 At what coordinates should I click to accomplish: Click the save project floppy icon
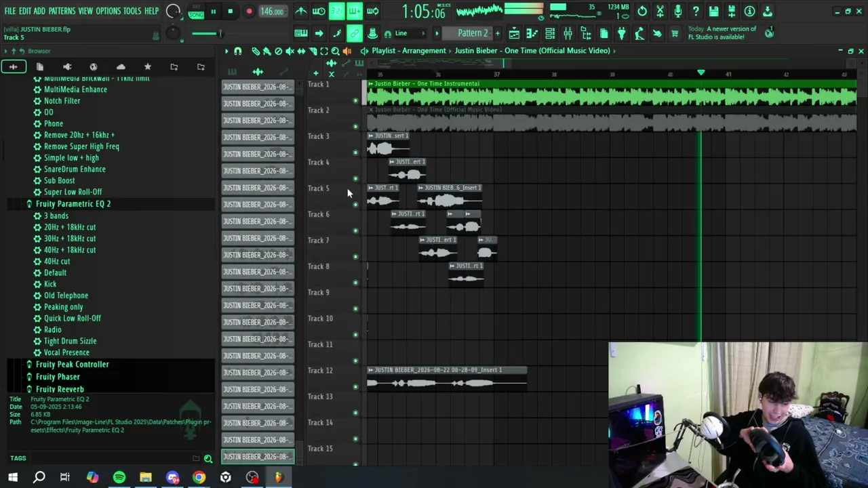713,12
